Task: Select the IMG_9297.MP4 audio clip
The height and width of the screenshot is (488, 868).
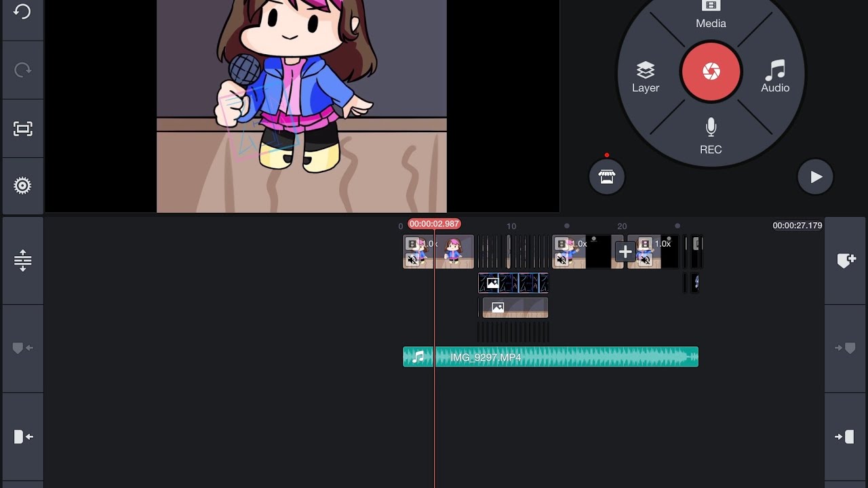Action: pyautogui.click(x=551, y=357)
